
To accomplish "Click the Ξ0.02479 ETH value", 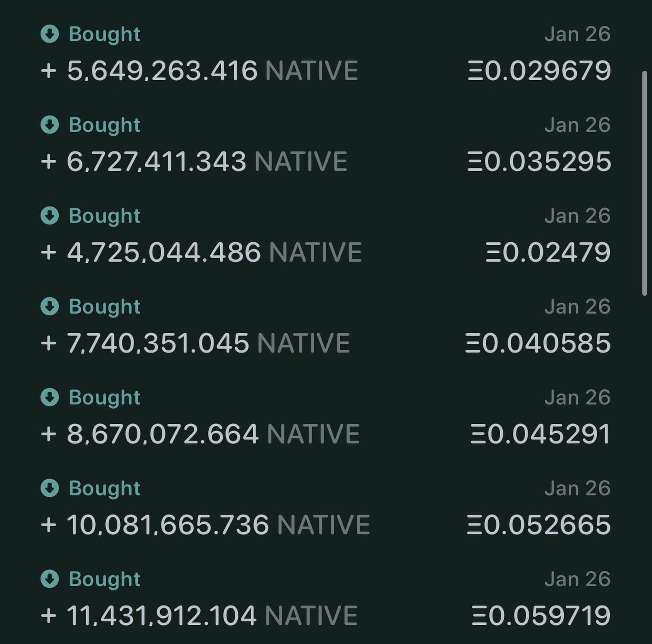I will [x=548, y=252].
